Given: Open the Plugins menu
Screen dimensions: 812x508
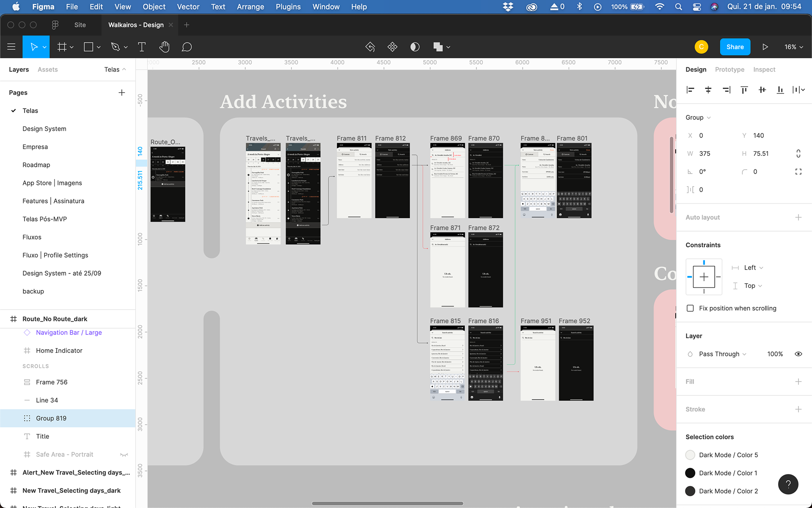Looking at the screenshot, I should tap(288, 7).
